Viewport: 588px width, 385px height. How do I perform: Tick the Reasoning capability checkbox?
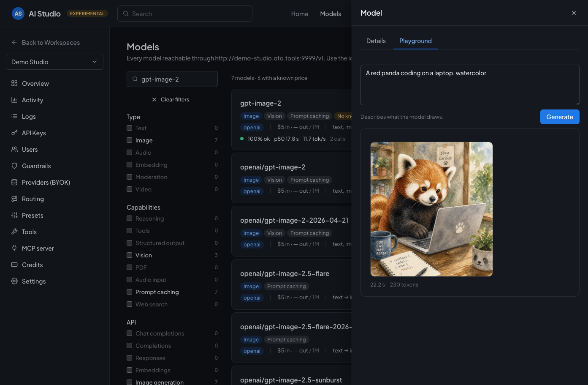(130, 218)
